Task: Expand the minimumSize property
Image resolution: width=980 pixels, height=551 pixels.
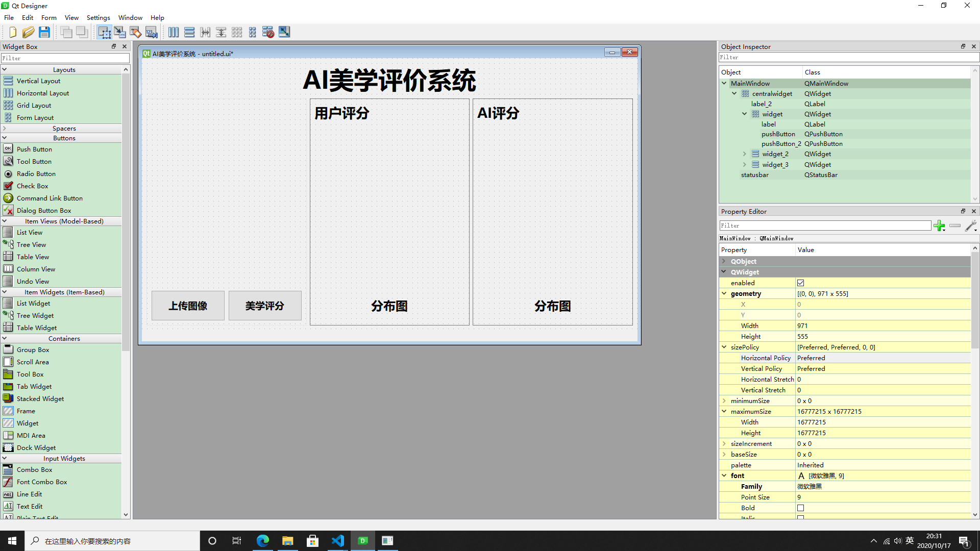Action: (724, 400)
